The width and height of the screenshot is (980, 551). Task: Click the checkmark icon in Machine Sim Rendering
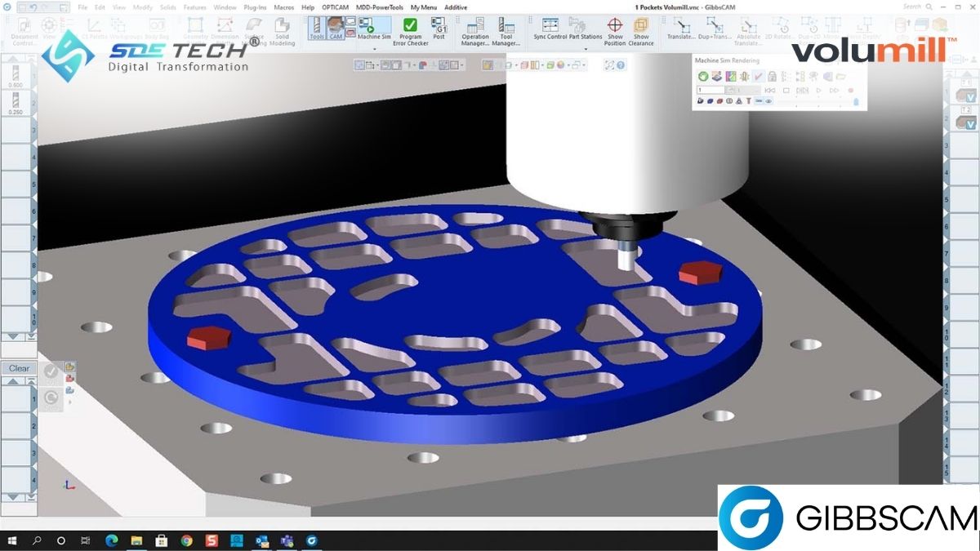[x=759, y=76]
